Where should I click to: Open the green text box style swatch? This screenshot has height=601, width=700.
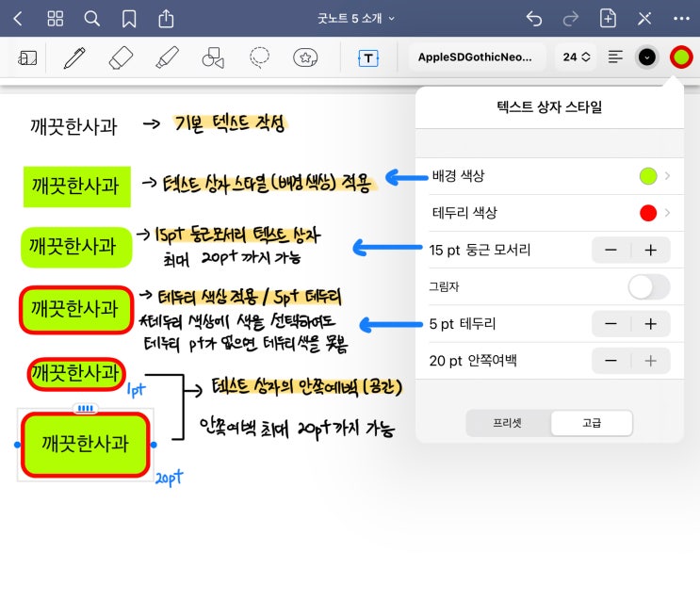[681, 57]
